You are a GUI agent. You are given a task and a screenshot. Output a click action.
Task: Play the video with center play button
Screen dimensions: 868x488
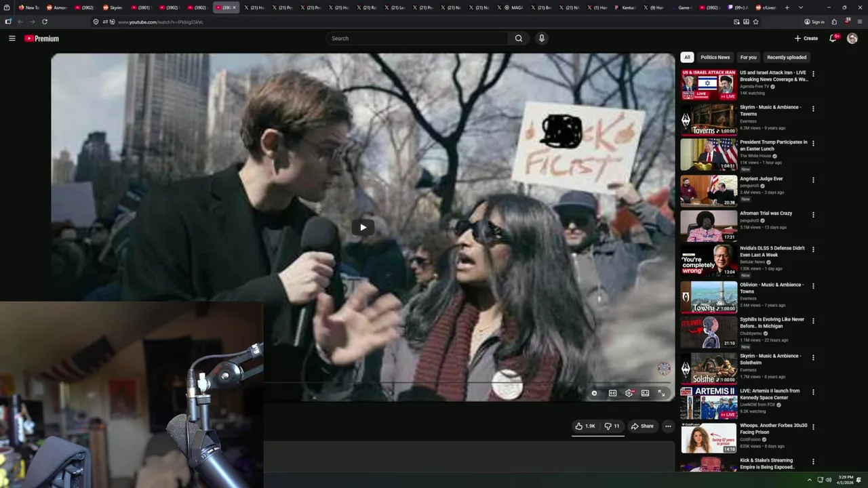[363, 228]
